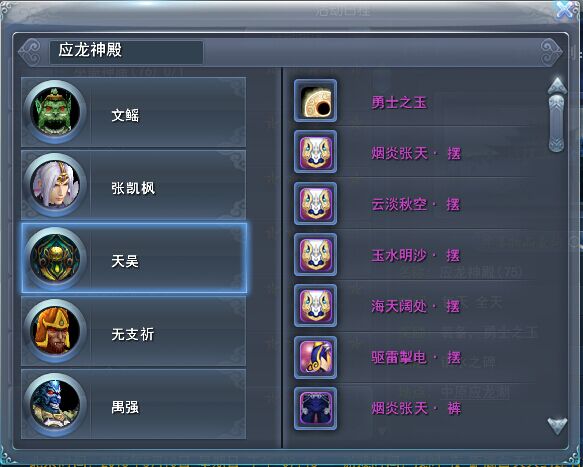Click the loot list scroll up arrow
This screenshot has width=583, height=467.
point(557,86)
